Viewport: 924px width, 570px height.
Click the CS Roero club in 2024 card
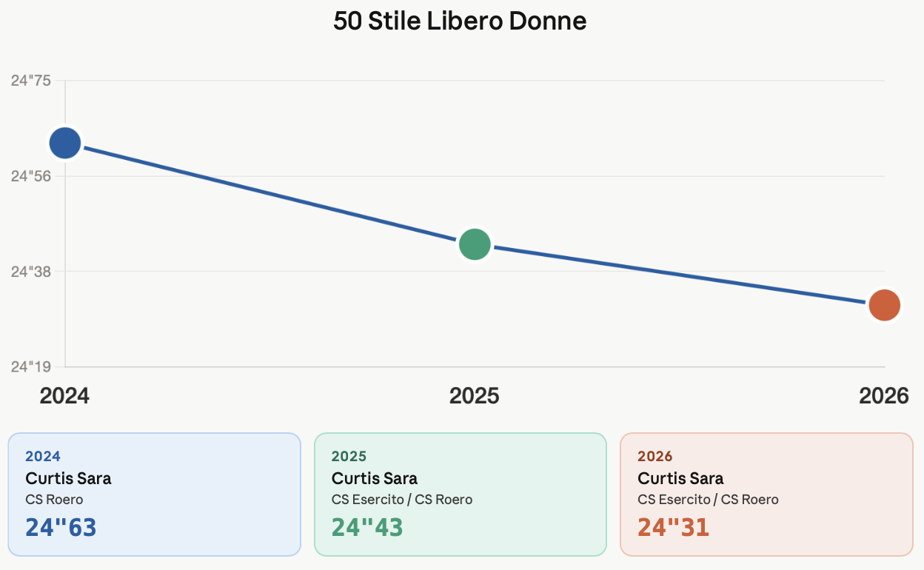click(54, 500)
